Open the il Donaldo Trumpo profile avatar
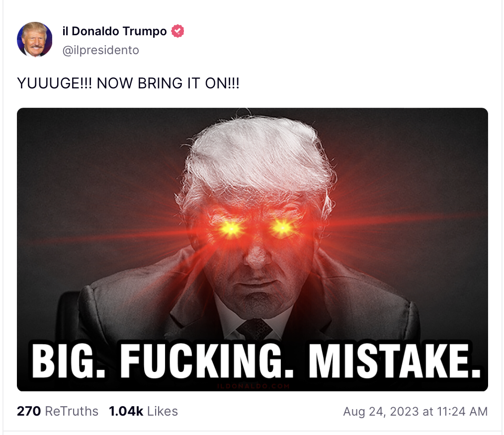Image resolution: width=504 pixels, height=435 pixels. click(x=34, y=40)
